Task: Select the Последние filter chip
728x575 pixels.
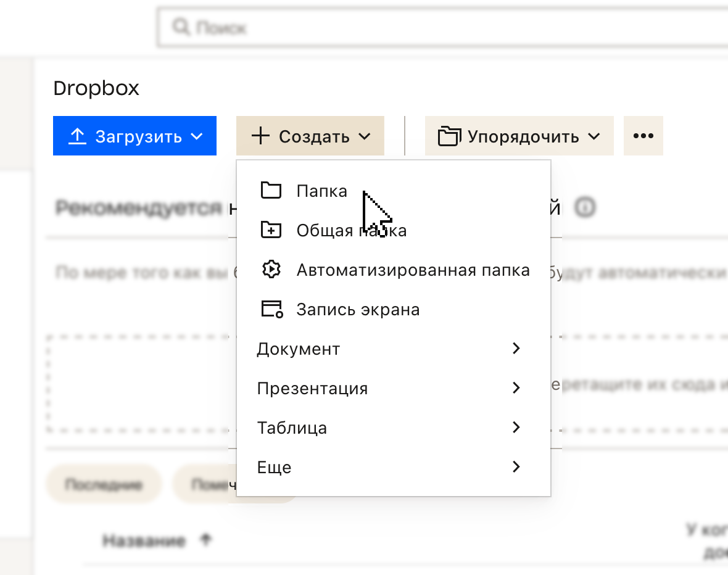Action: (x=104, y=484)
